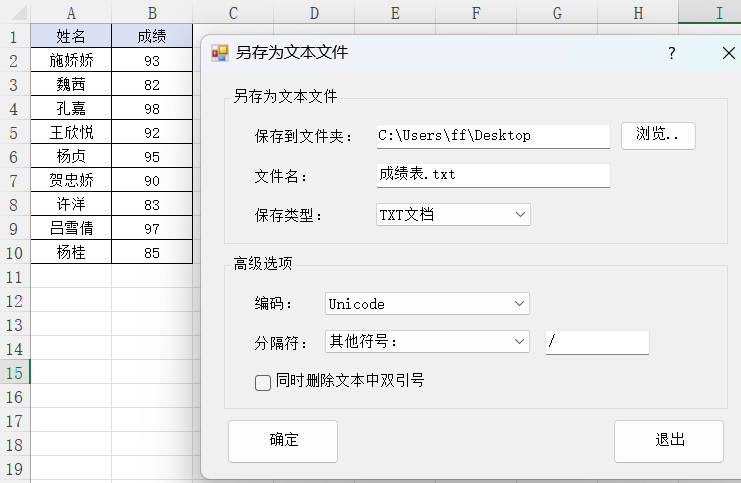Edit the file name 成绩表.txt field
Image resolution: width=741 pixels, height=483 pixels.
[x=493, y=175]
